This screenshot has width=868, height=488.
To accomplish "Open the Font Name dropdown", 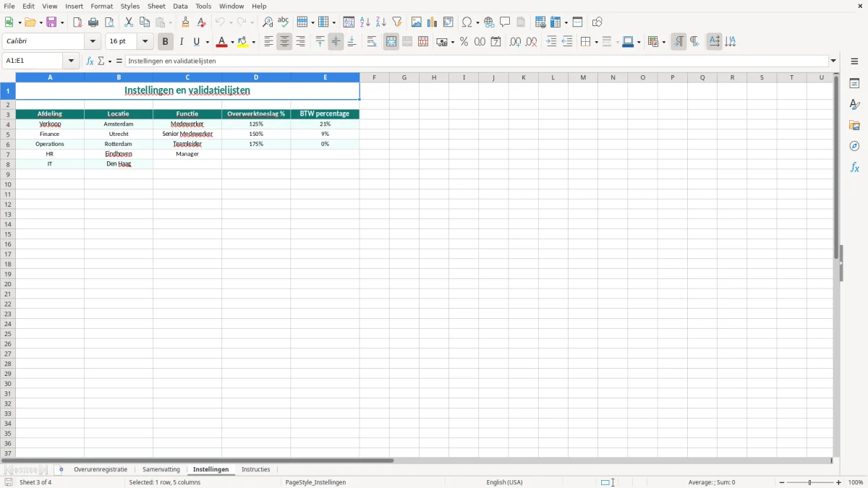I will (x=93, y=42).
